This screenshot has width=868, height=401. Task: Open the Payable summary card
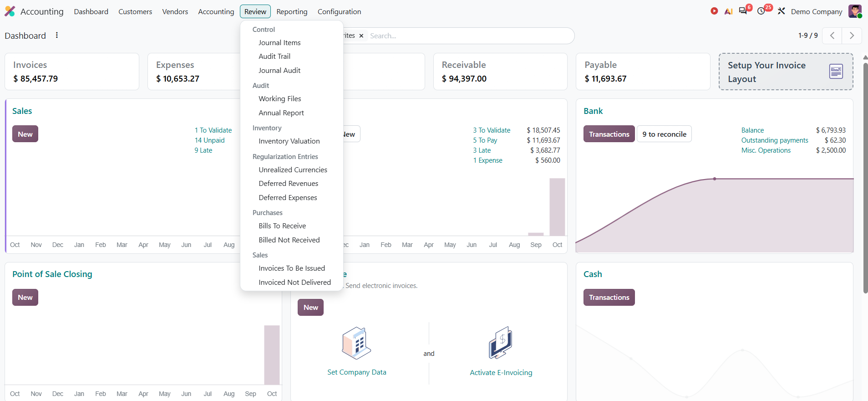coord(643,72)
